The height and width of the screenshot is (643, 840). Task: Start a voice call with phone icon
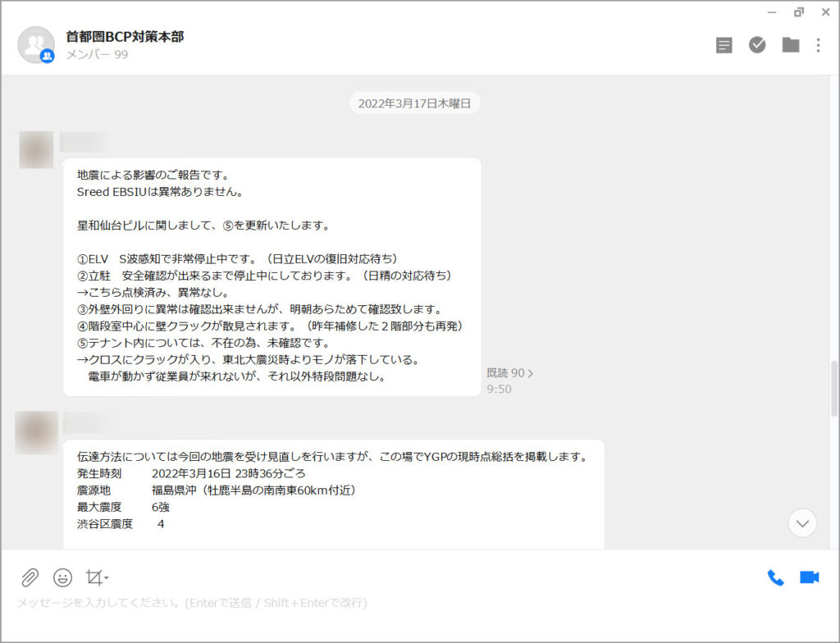775,577
